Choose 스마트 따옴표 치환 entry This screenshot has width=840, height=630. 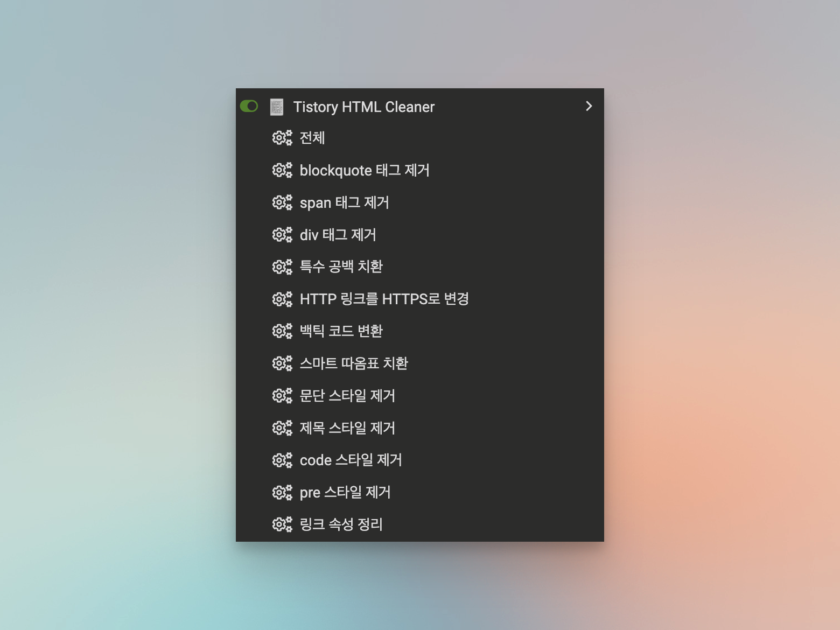[x=354, y=363]
